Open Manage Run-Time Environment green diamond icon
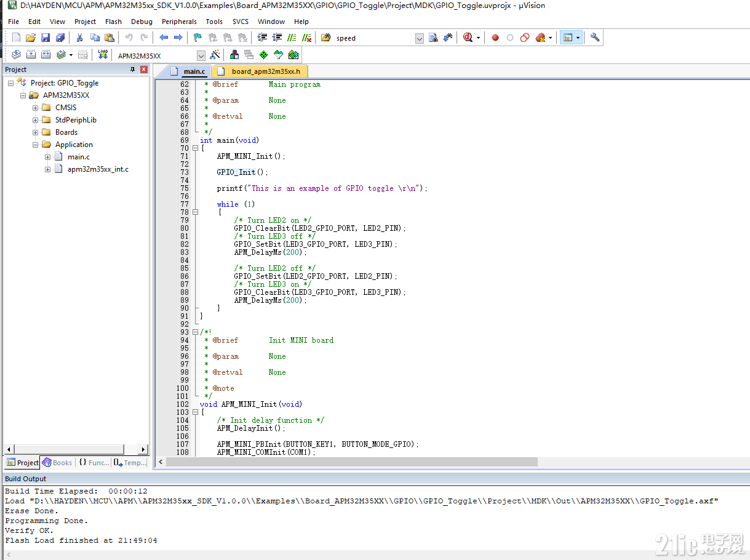Screen dimensions: 750x560 pyautogui.click(x=263, y=55)
